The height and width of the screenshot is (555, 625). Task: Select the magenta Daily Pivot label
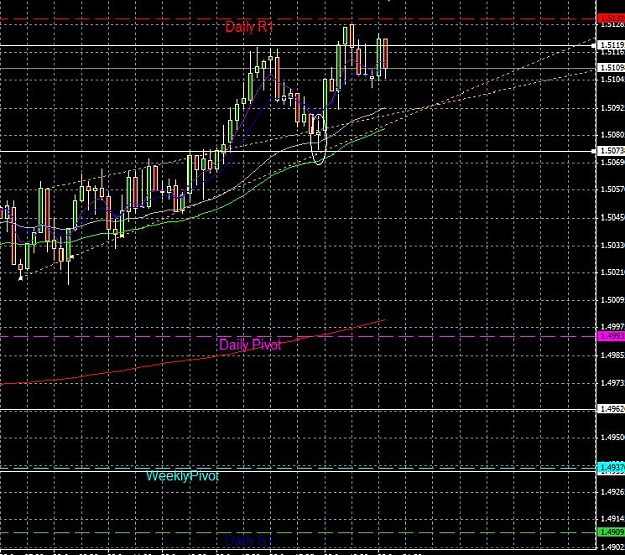[250, 344]
